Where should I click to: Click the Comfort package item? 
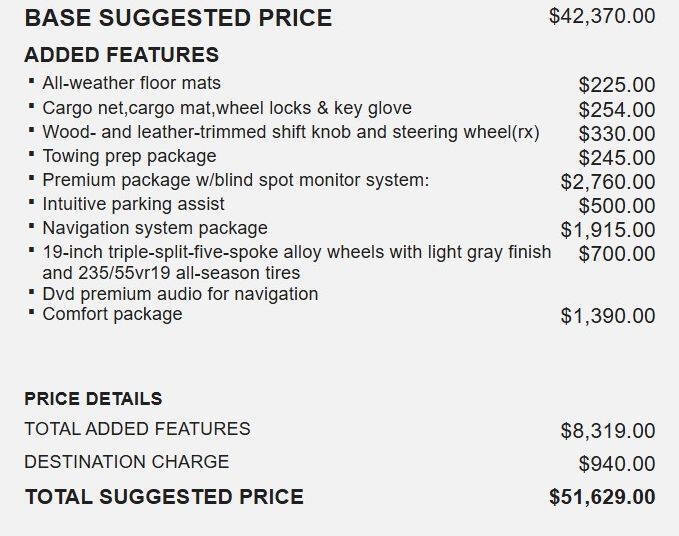(112, 314)
